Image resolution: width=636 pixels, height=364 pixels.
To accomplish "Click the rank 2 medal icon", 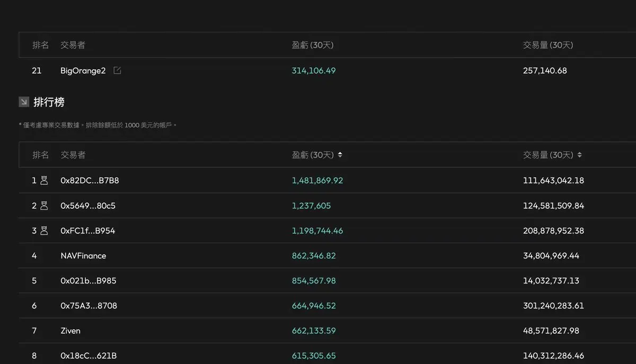I will (x=44, y=206).
